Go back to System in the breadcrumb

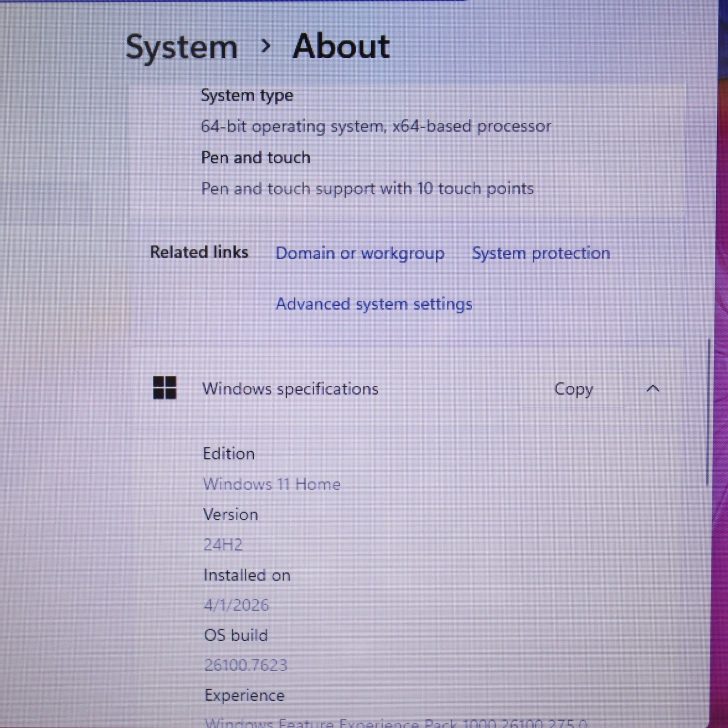coord(182,48)
